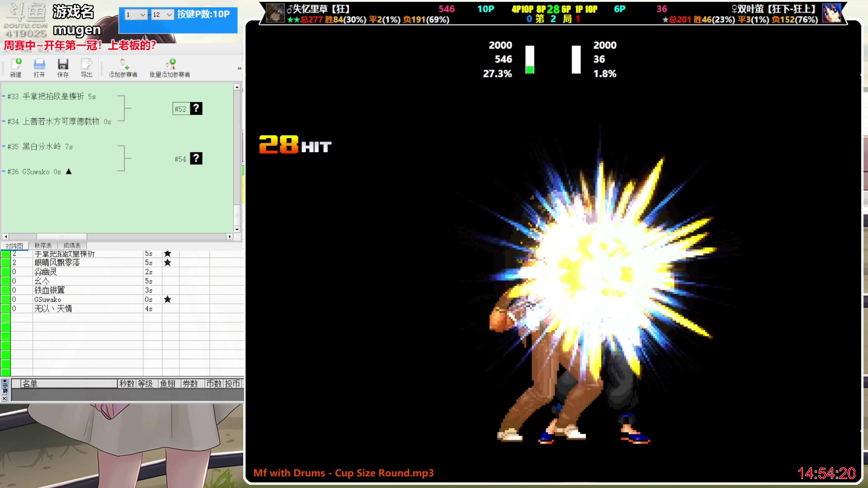Viewport: 868px width, 488px height.
Task: Open the dropdown showing value 12
Action: tap(162, 14)
